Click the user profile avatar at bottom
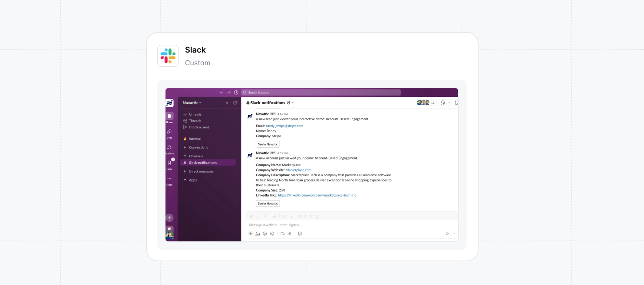This screenshot has width=644, height=285. (170, 235)
